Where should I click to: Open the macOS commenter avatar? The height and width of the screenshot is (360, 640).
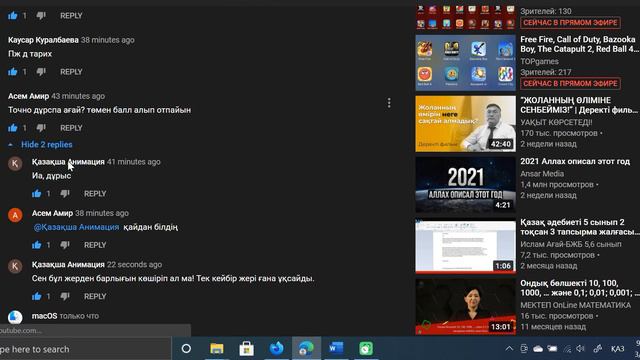click(x=15, y=317)
